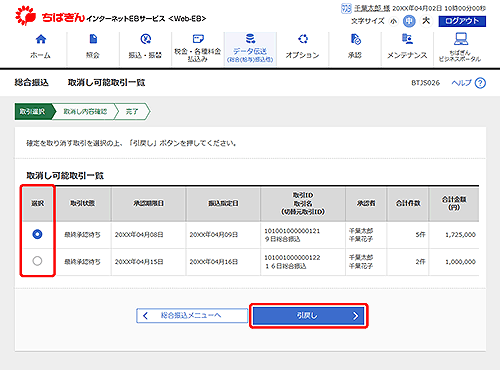Click the 承認期限日 column header

point(148,203)
